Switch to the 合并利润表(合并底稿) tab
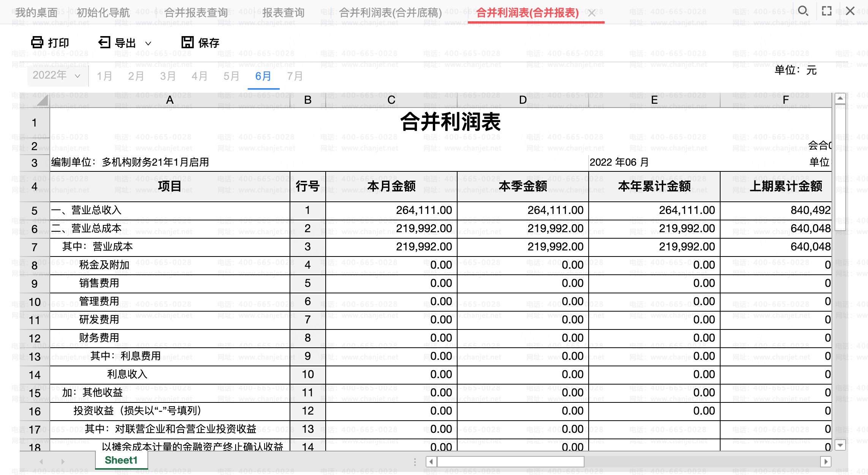The height and width of the screenshot is (475, 868). (x=390, y=13)
